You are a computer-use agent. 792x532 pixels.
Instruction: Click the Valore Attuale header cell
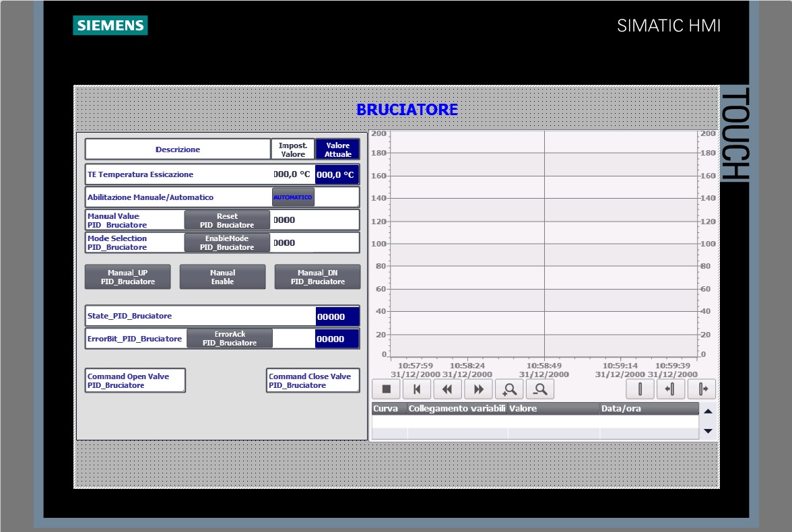click(x=337, y=149)
